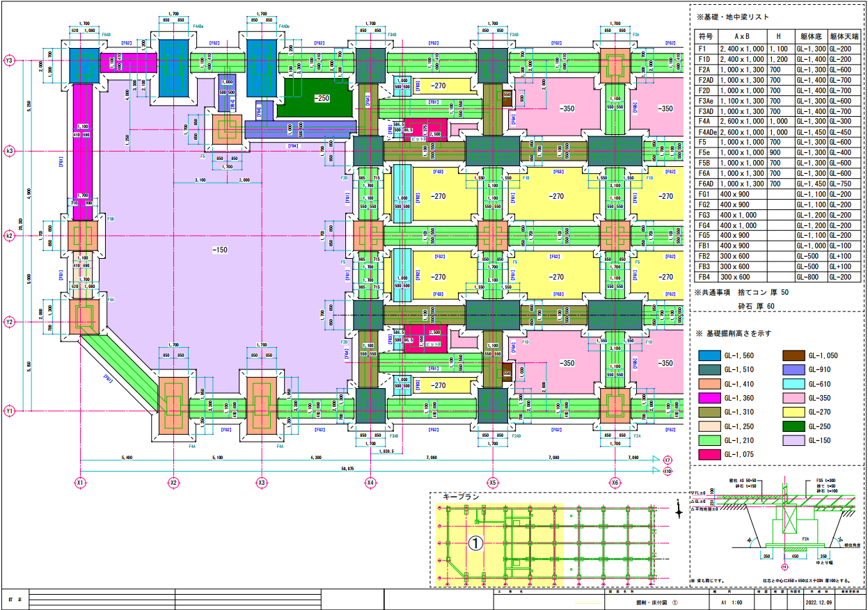Screen dimensions: 868x610
Task: Select the Y1 grid axis bubble
Action: pyautogui.click(x=9, y=411)
